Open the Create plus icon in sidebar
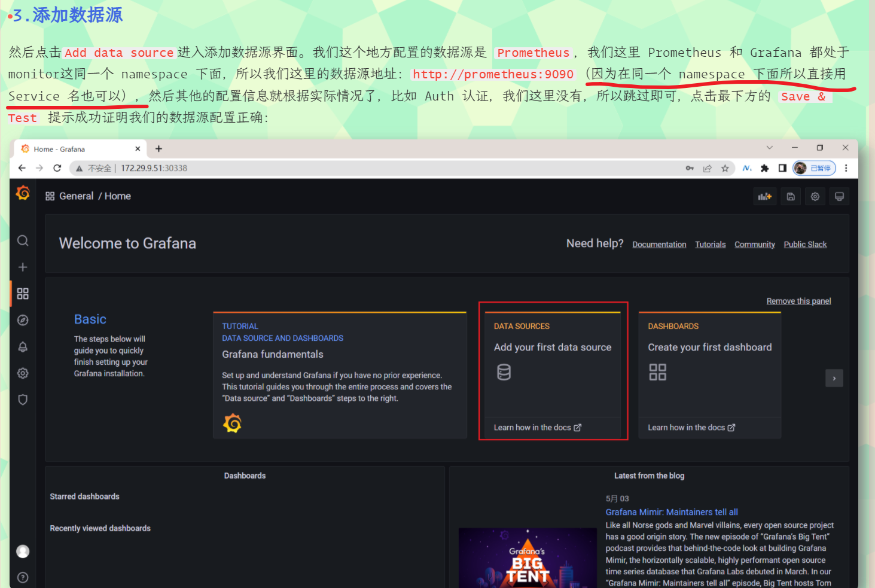Image resolution: width=875 pixels, height=588 pixels. point(23,267)
